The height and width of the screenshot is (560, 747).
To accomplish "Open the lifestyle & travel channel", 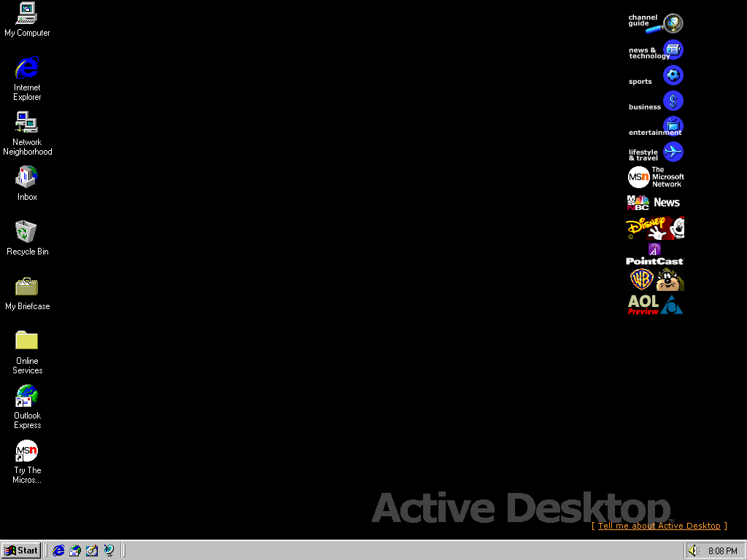I will (x=656, y=152).
